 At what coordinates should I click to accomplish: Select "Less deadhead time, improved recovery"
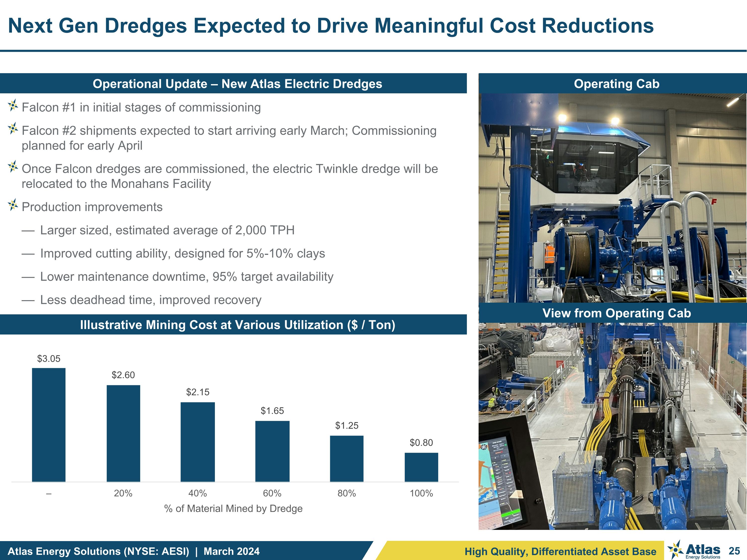pyautogui.click(x=151, y=300)
